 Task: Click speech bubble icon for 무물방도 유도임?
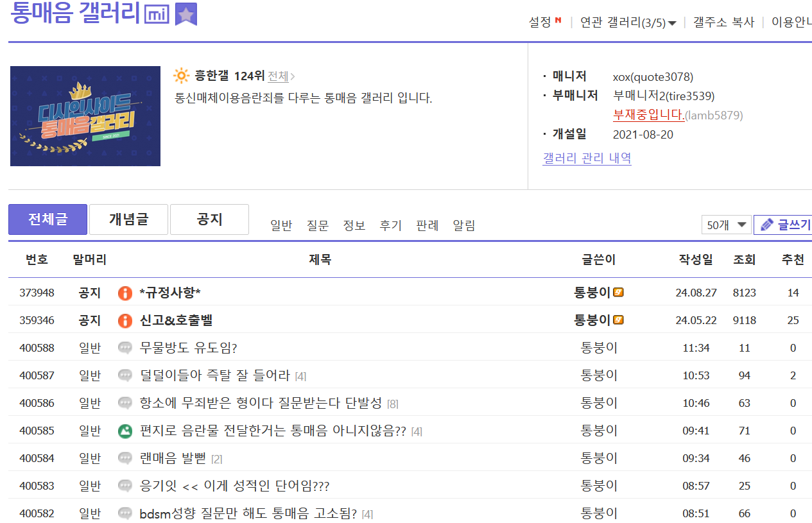(125, 348)
